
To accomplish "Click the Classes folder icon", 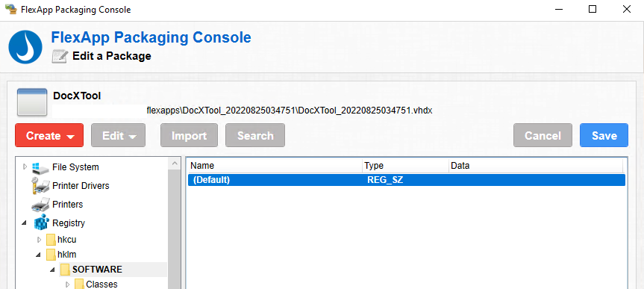I will coord(79,284).
